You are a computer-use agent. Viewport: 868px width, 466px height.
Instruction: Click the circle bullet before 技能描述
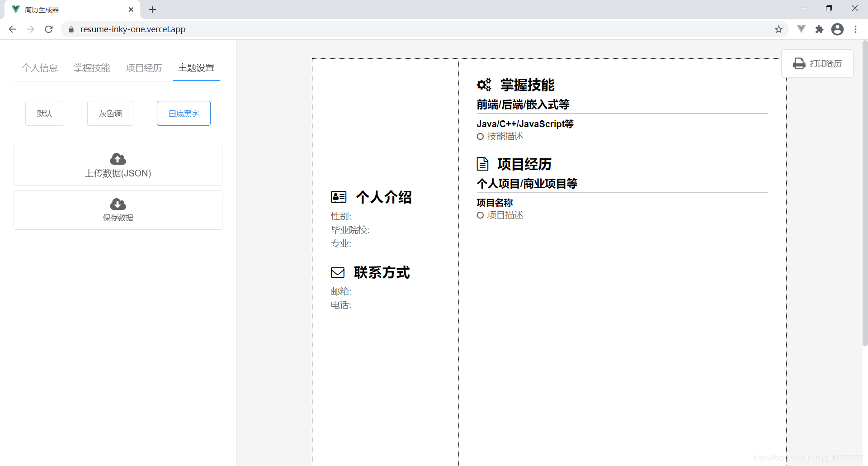point(480,137)
